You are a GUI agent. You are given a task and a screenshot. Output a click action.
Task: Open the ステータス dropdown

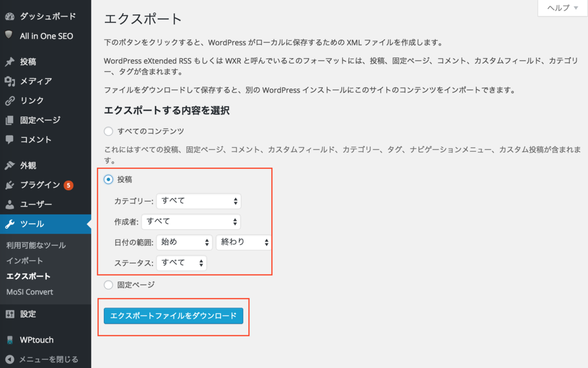(x=181, y=263)
